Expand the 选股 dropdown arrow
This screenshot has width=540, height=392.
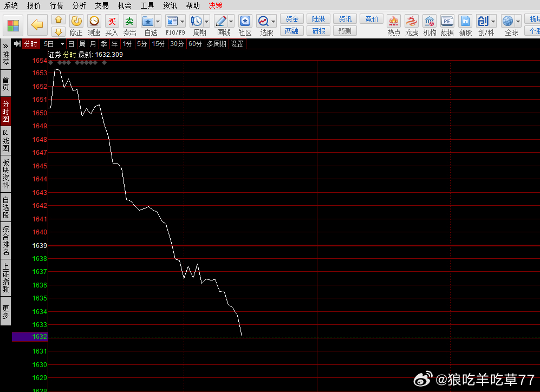point(274,21)
